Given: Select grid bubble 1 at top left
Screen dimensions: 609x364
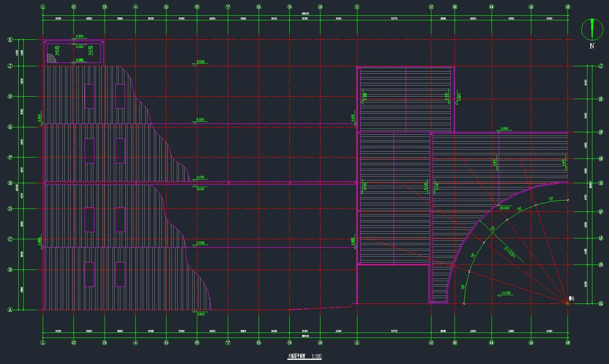Looking at the screenshot, I should [x=43, y=7].
